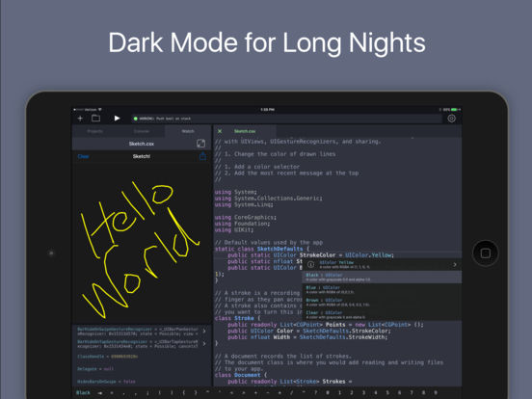532x399 pixels.
Task: Switch to the Watch tab
Action: coord(188,131)
